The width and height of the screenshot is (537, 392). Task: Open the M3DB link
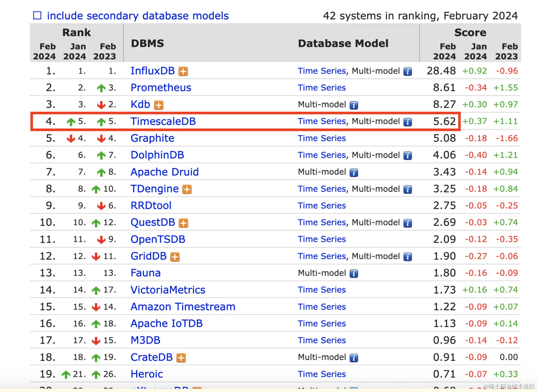145,340
